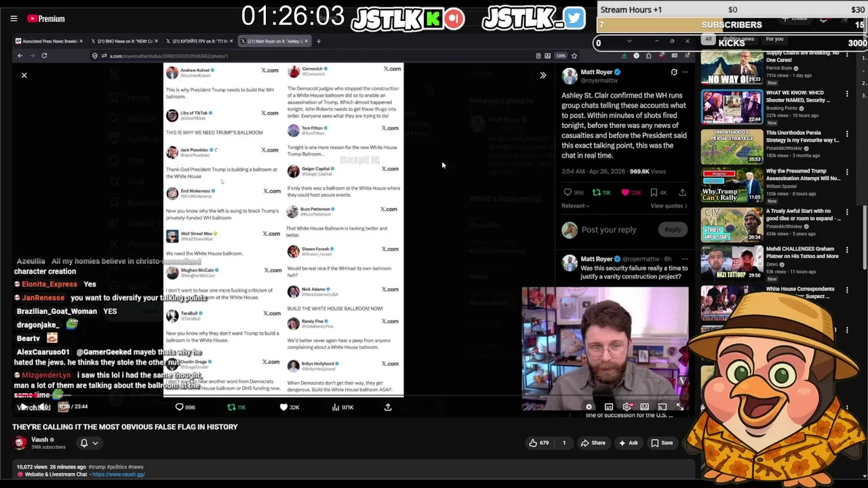Screen dimensions: 868x488
Task: Save the video to a playlist
Action: [662, 443]
